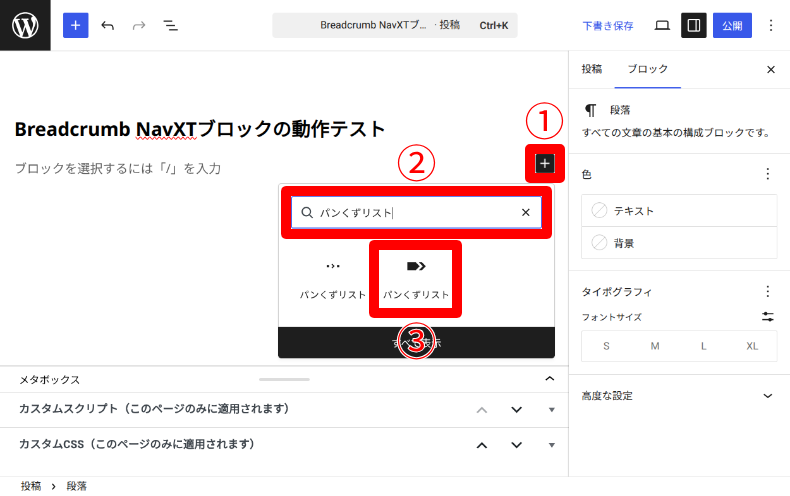This screenshot has width=790, height=496.
Task: Expand the 高度な設定 panel
Action: coord(679,396)
